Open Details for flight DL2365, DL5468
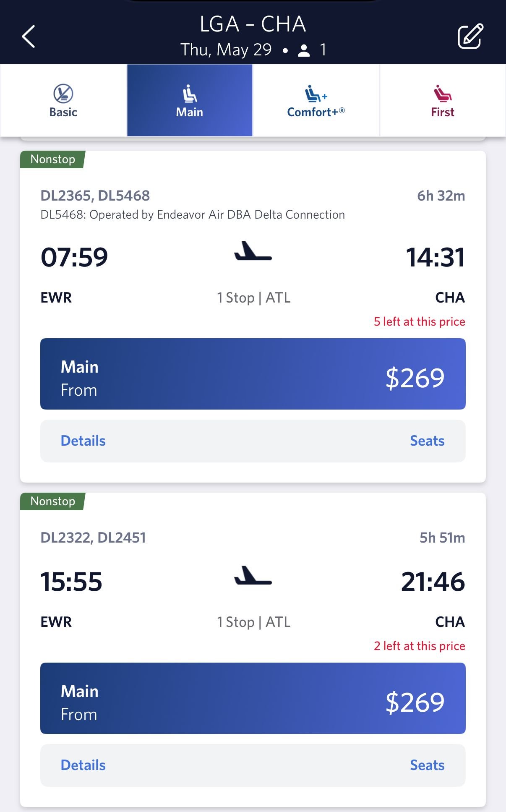Image resolution: width=506 pixels, height=812 pixels. 83,441
